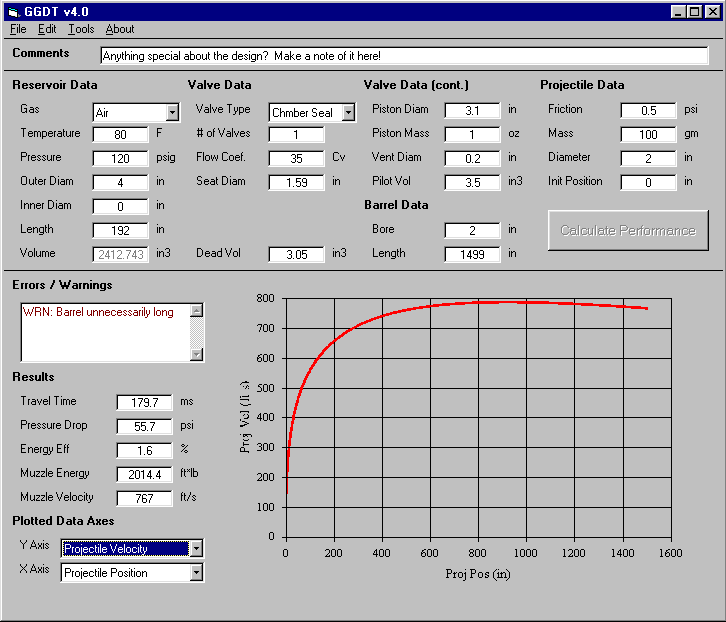Open the X Axis plotted data dropdown
The image size is (726, 622).
(x=196, y=573)
